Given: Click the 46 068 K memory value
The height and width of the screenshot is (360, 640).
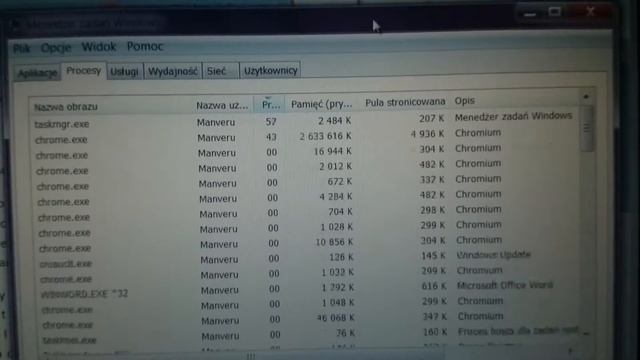Looking at the screenshot, I should point(336,318).
